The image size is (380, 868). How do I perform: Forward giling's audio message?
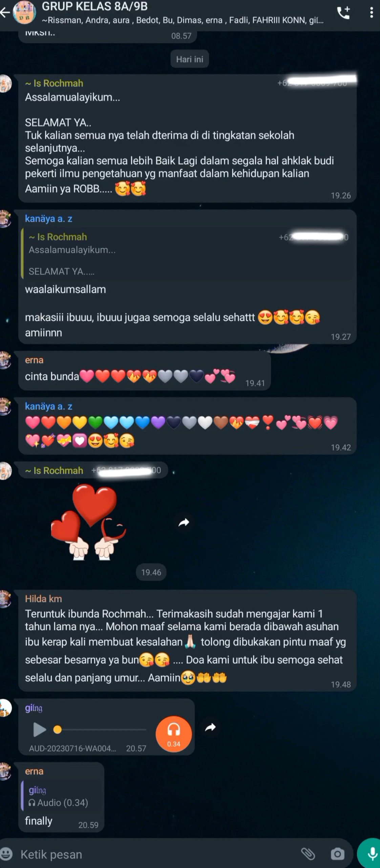click(x=211, y=727)
